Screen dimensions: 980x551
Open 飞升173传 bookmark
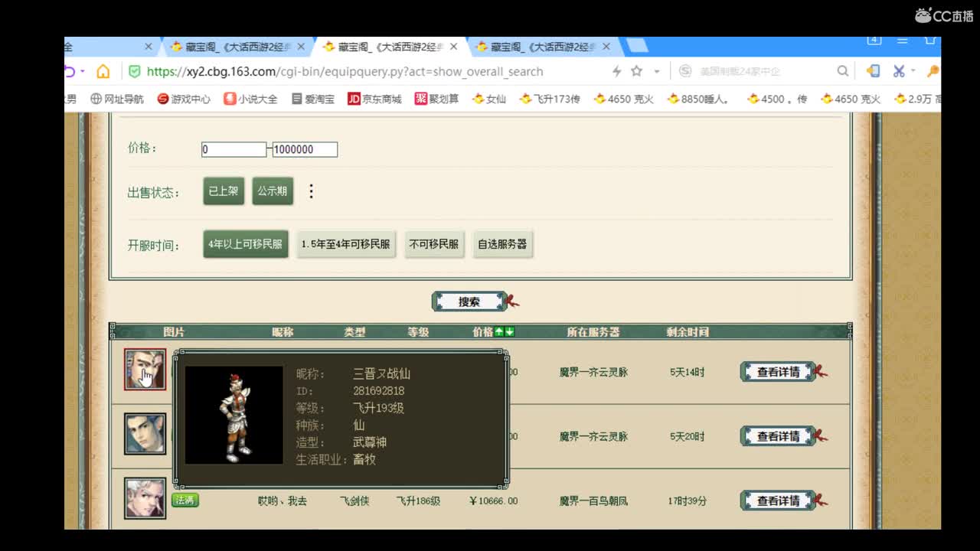click(x=549, y=99)
